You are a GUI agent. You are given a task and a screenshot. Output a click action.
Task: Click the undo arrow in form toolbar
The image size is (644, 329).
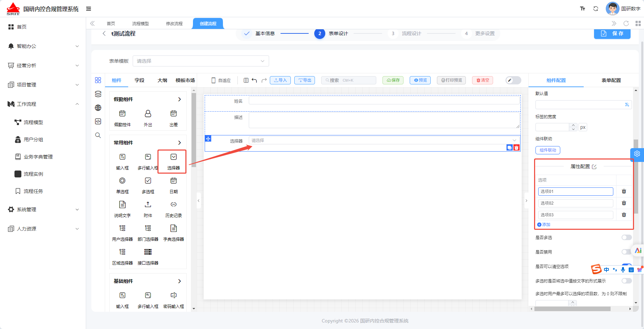tap(254, 80)
